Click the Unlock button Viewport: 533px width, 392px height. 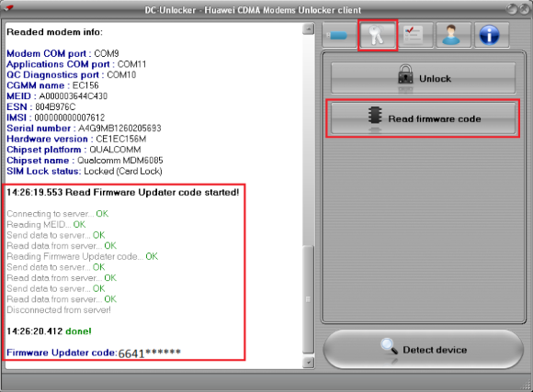tap(423, 78)
